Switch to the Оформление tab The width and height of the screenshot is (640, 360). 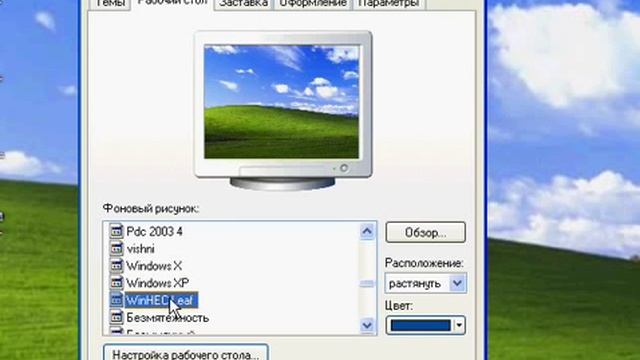313,4
